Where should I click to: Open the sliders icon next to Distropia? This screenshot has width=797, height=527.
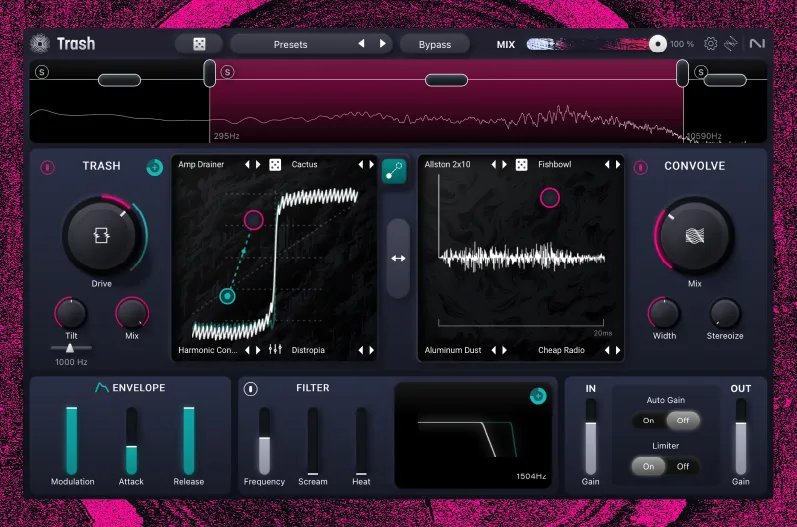click(x=275, y=350)
